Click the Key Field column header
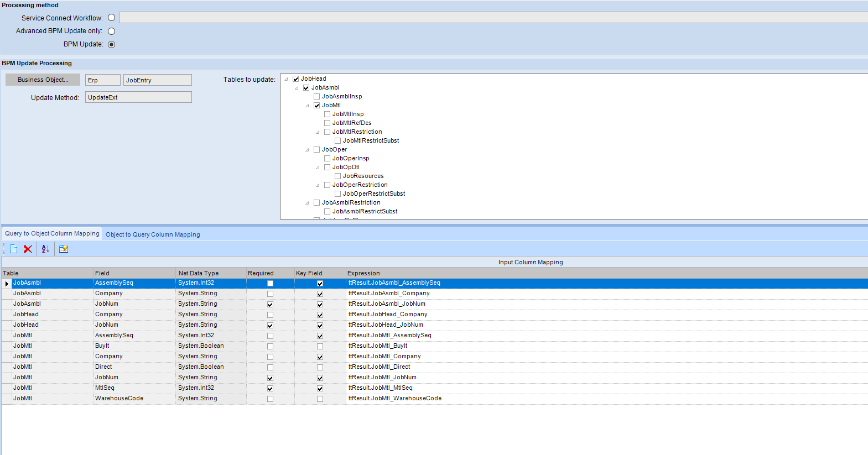The image size is (868, 455). pyautogui.click(x=320, y=273)
